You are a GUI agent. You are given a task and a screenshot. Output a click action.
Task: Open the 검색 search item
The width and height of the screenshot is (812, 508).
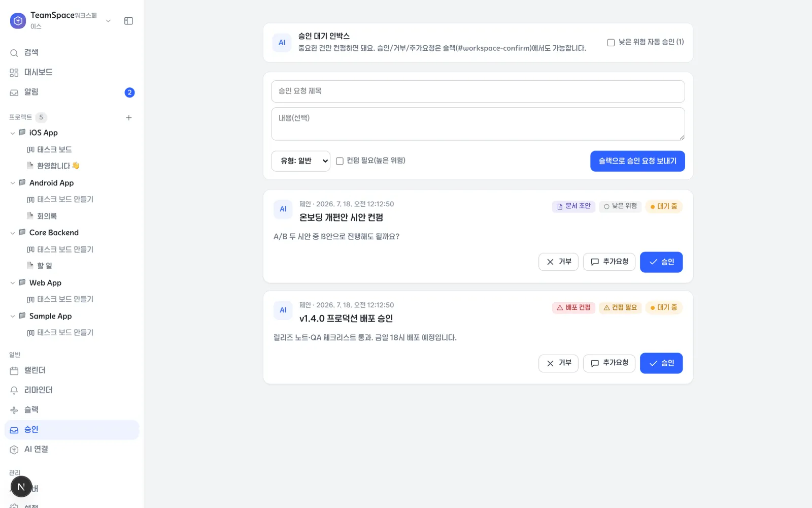tap(72, 52)
